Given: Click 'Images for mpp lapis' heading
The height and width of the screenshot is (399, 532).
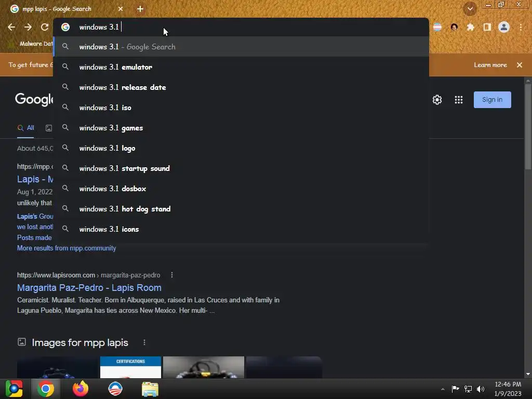Looking at the screenshot, I should tap(79, 343).
